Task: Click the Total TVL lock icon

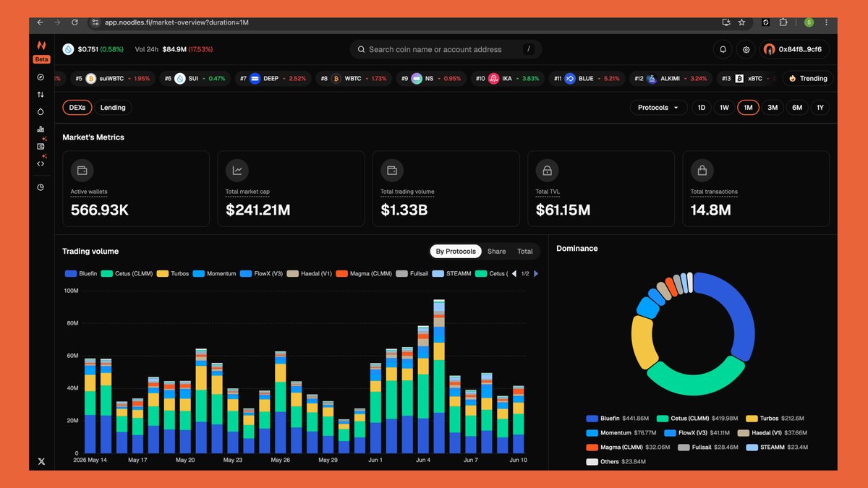Action: click(547, 171)
